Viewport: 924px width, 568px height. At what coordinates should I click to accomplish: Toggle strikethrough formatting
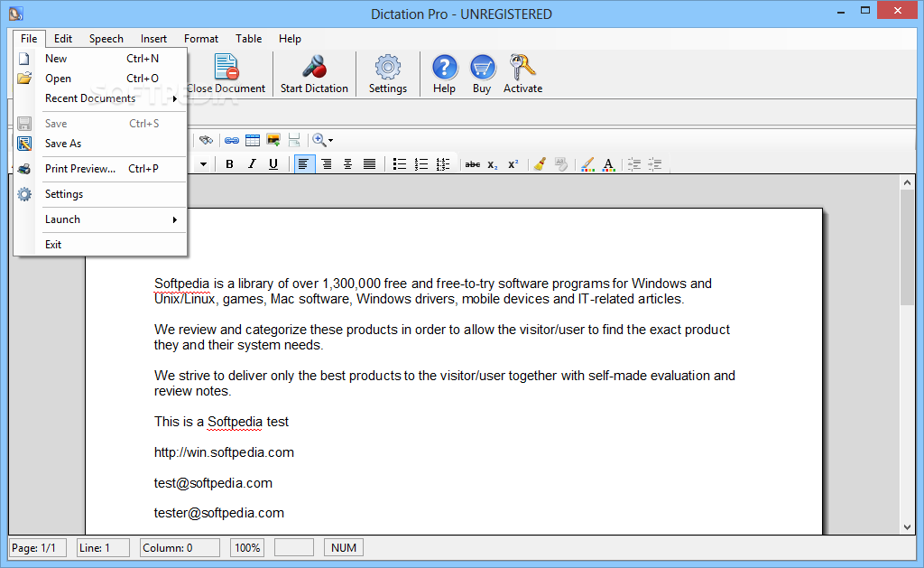click(473, 164)
